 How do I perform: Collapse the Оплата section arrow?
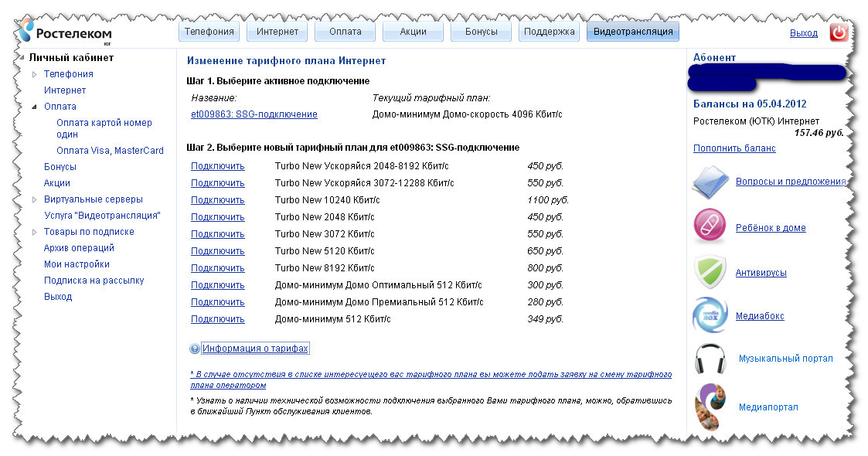35,107
